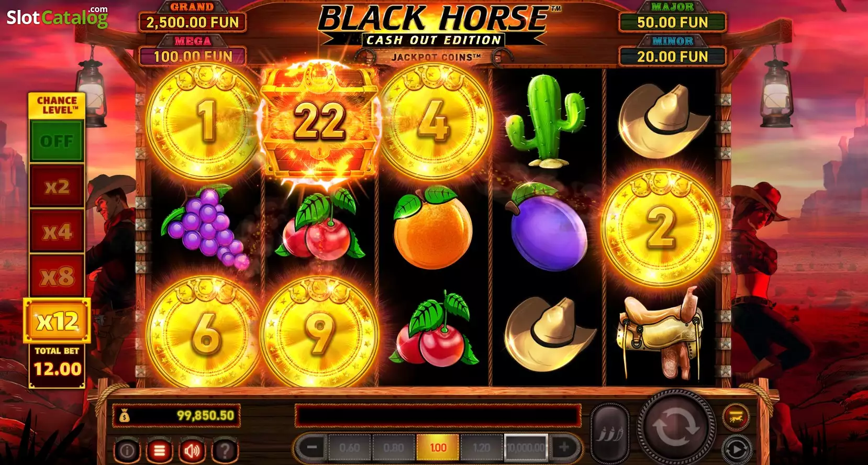Mute the game sound
Image resolution: width=868 pixels, height=465 pixels.
(x=192, y=450)
